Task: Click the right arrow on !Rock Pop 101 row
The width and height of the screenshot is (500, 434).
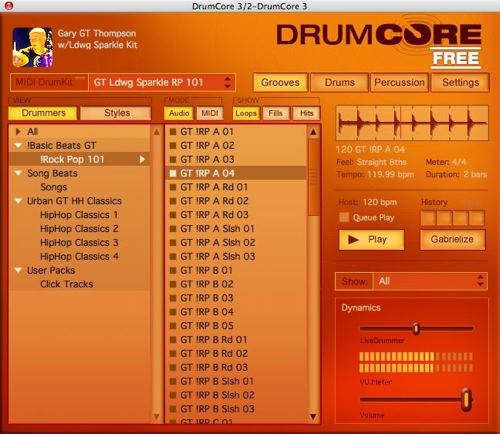Action: 142,159
